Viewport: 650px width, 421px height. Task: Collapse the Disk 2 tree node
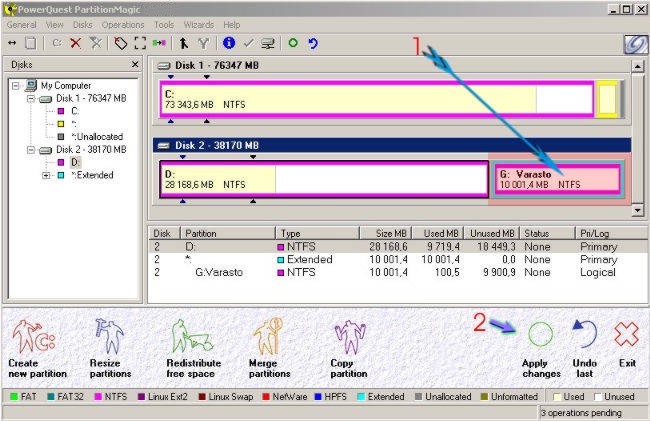point(31,150)
